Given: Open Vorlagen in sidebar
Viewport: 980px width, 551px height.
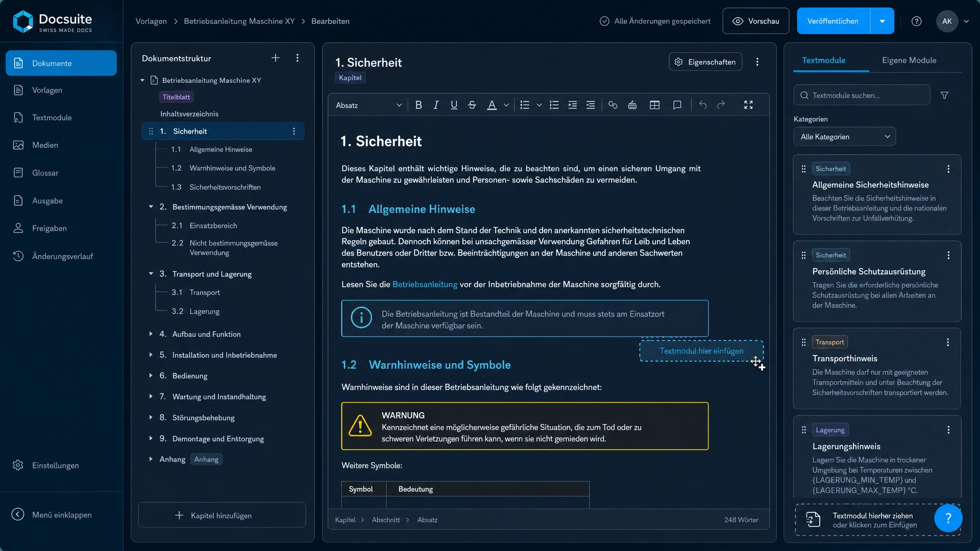Looking at the screenshot, I should (61, 90).
